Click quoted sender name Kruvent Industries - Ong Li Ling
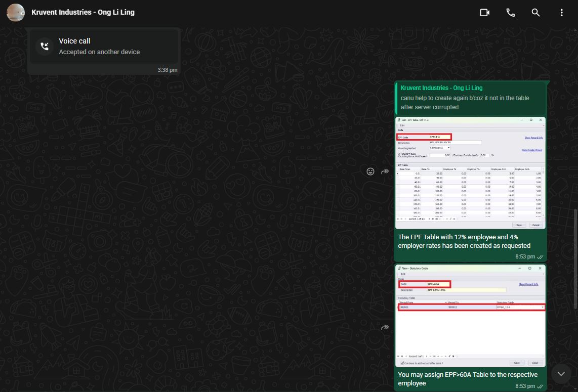578x392 pixels. point(441,88)
